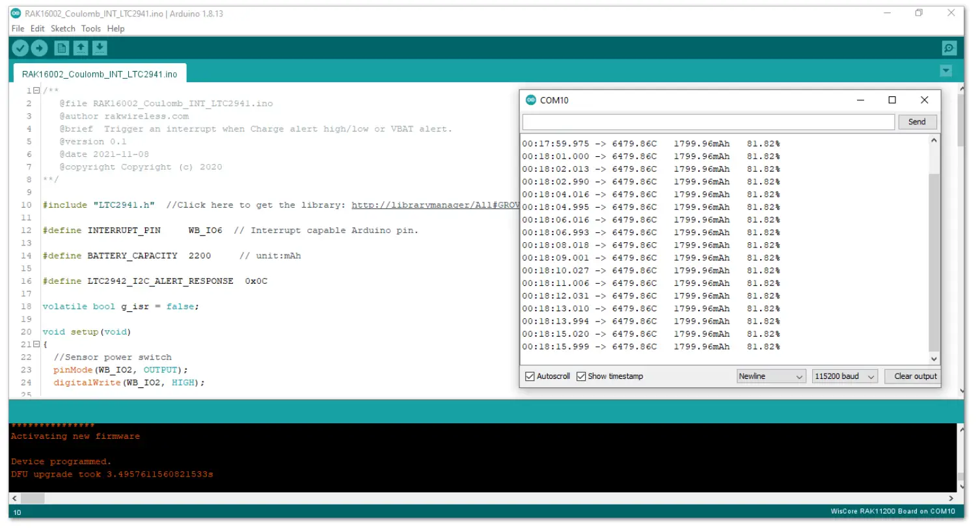Minimize the COM10 serial monitor window
The width and height of the screenshot is (980, 528).
[860, 100]
